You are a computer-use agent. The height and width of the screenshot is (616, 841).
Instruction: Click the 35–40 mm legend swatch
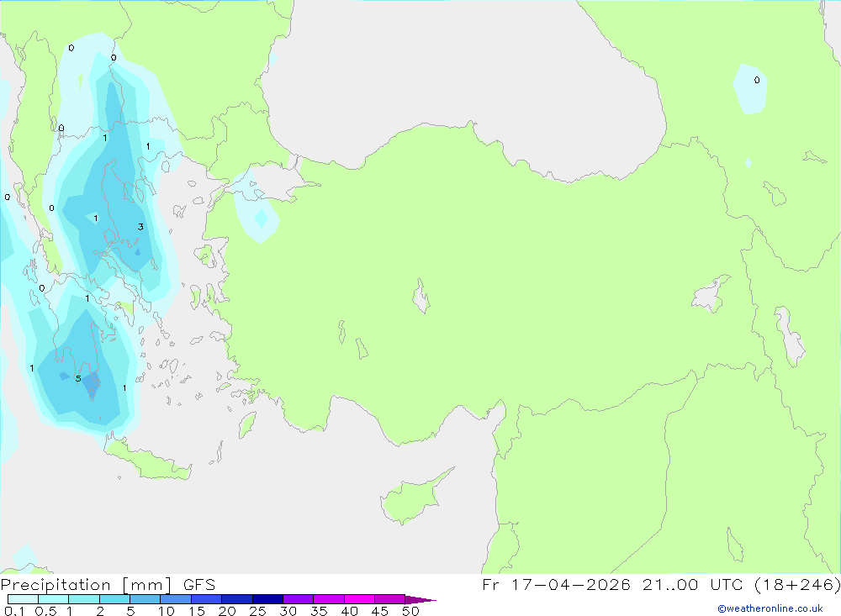tap(329, 599)
